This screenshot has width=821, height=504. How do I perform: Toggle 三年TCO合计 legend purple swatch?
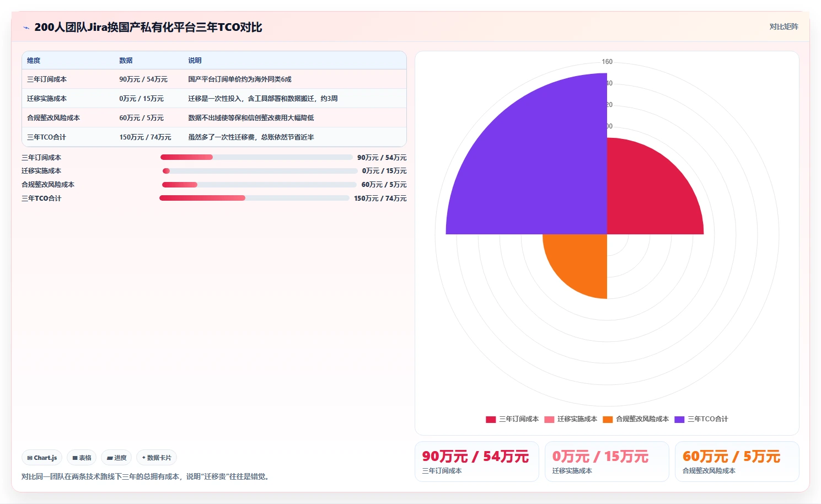click(x=679, y=419)
